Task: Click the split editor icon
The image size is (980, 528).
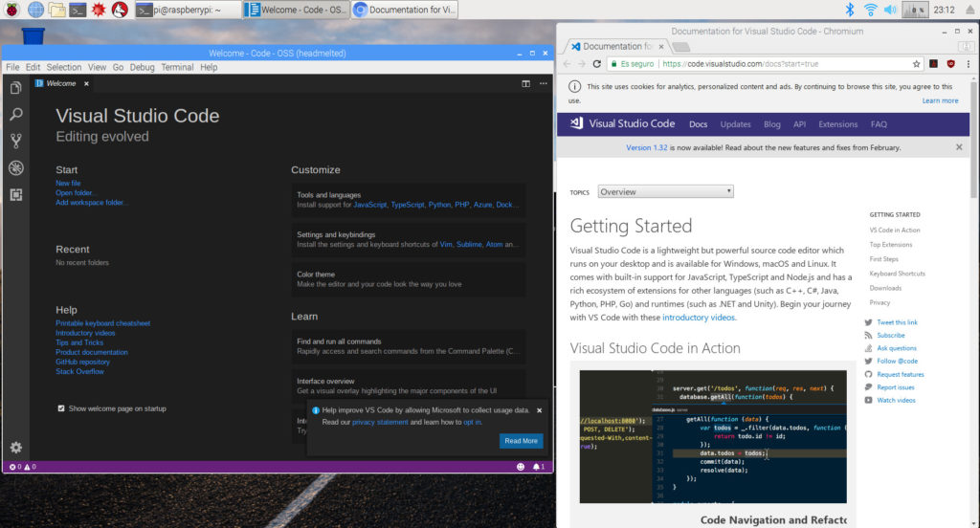Action: point(526,84)
